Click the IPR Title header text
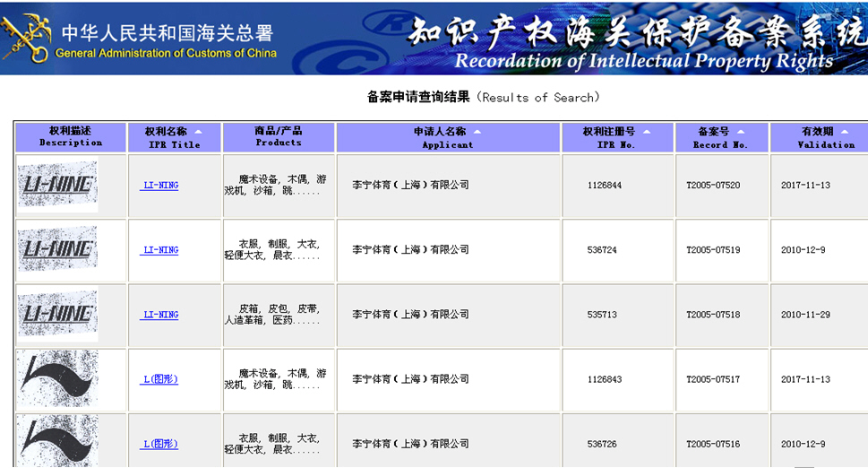The image size is (868, 468). tap(175, 144)
